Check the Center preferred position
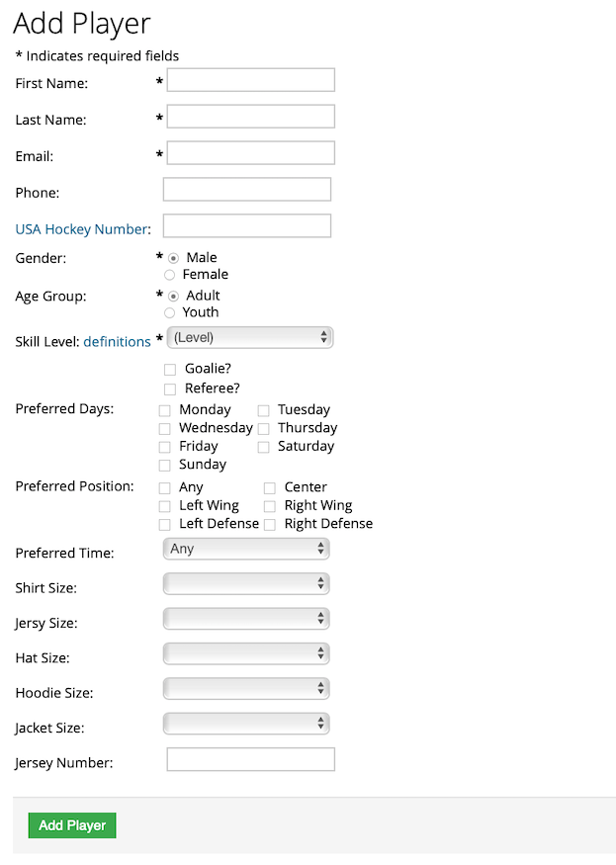Screen dimensions: 616x865 tap(269, 486)
